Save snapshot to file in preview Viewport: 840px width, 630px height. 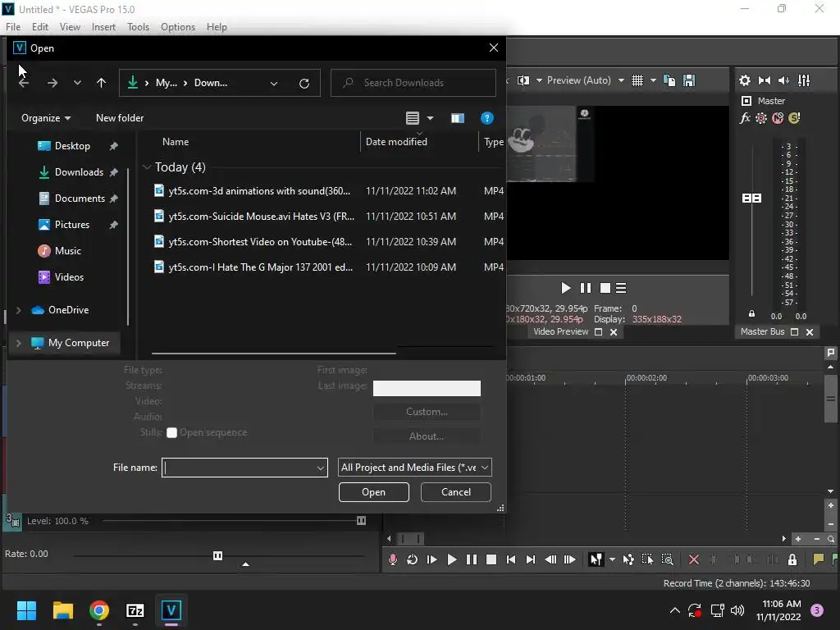coord(689,80)
